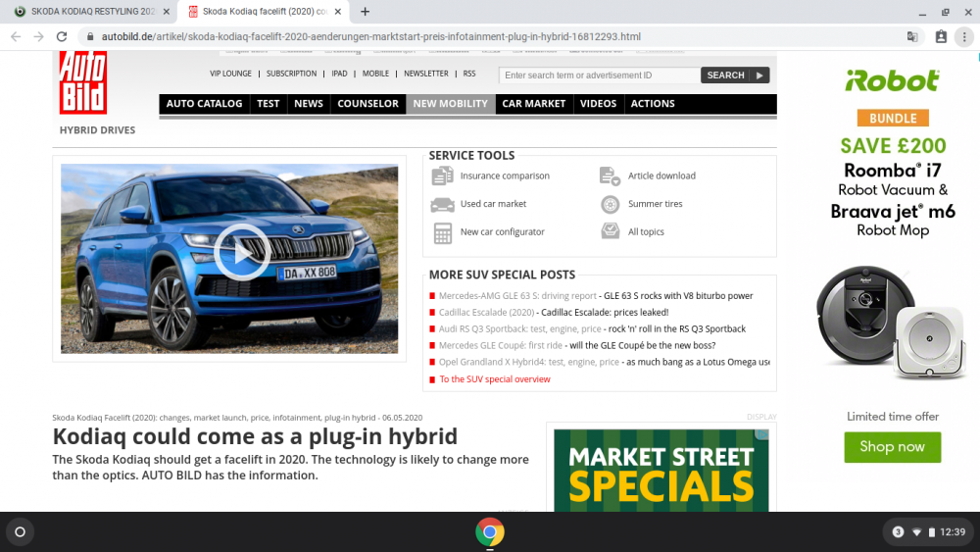Screen dimensions: 980x552
Task: Open the AUTO CATALOG menu
Action: (x=205, y=104)
